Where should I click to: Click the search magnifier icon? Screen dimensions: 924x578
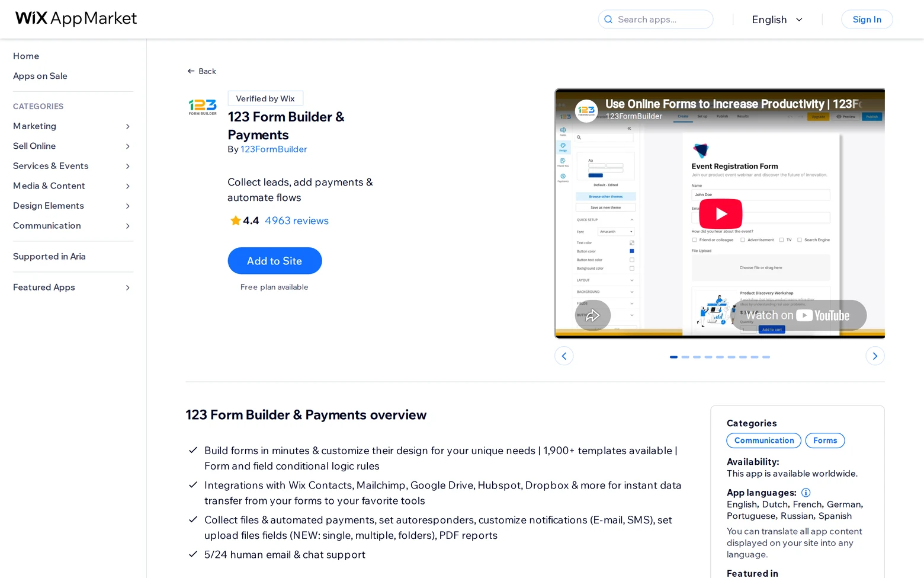coord(608,20)
